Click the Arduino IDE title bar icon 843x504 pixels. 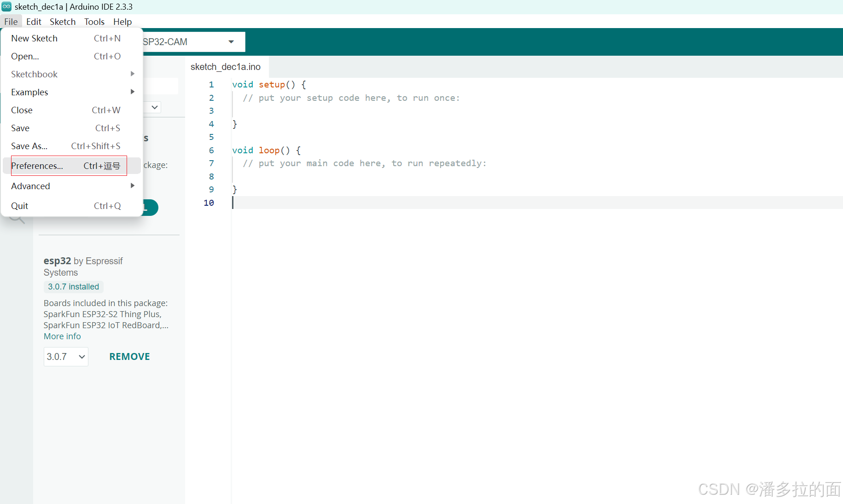pos(6,6)
